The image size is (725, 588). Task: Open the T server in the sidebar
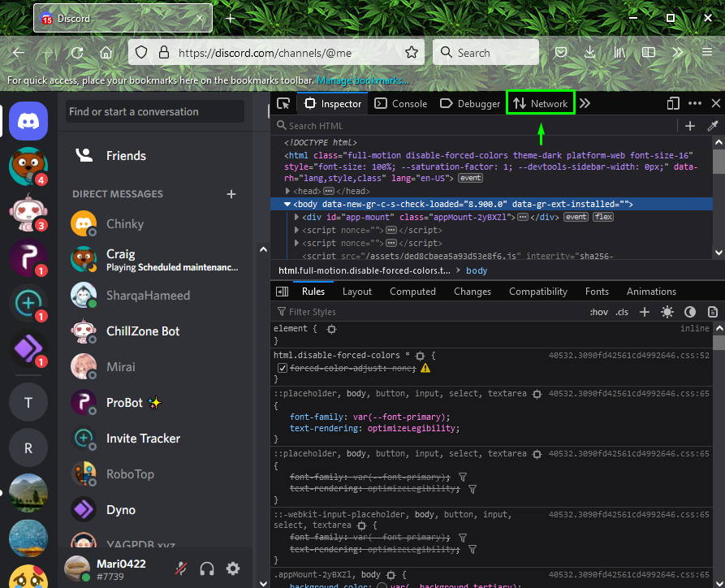(x=28, y=403)
